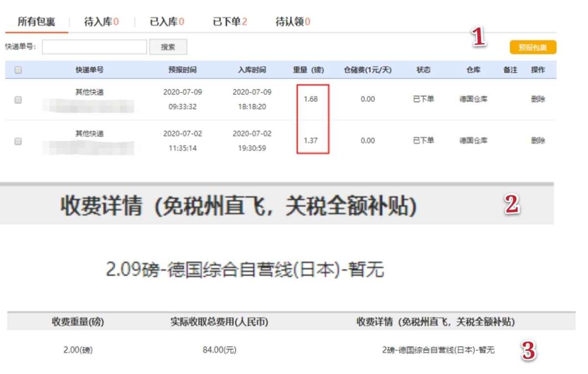Click the forecast time 11:35:14
The width and height of the screenshot is (588, 374).
click(182, 148)
